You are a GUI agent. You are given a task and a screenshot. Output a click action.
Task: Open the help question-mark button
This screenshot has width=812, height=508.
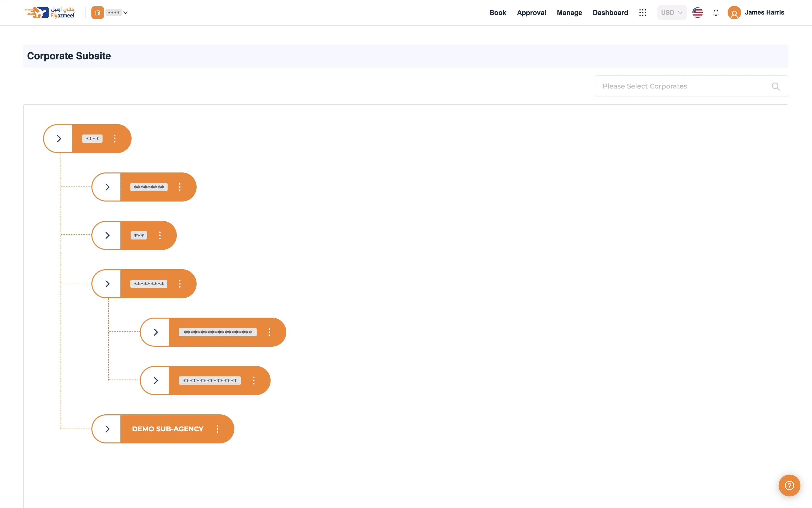click(789, 486)
